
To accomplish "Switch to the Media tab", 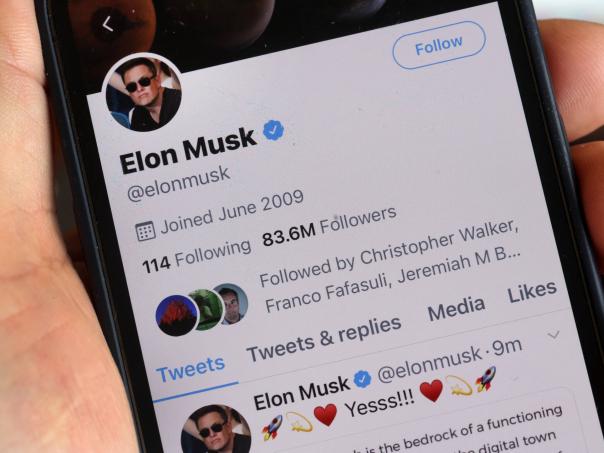I will 456,308.
